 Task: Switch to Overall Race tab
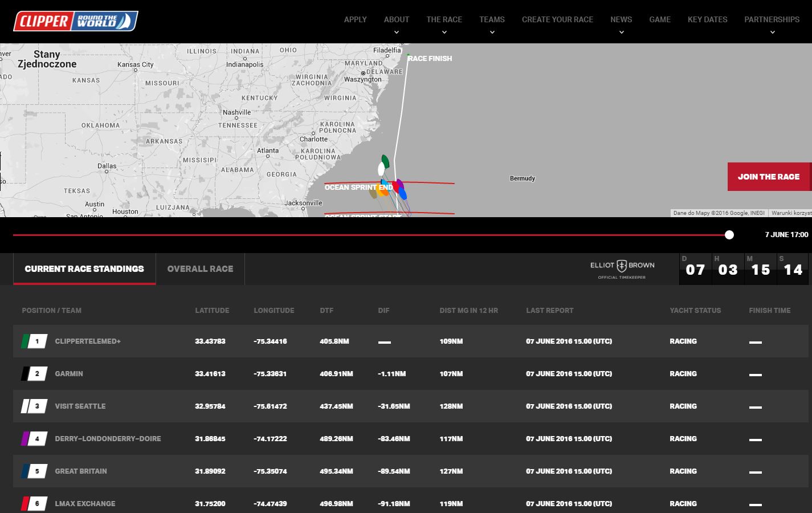[x=200, y=268]
